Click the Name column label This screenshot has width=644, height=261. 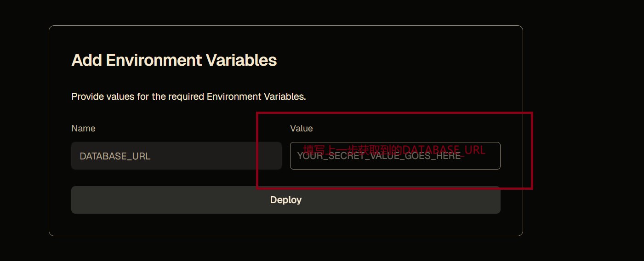pyautogui.click(x=83, y=128)
